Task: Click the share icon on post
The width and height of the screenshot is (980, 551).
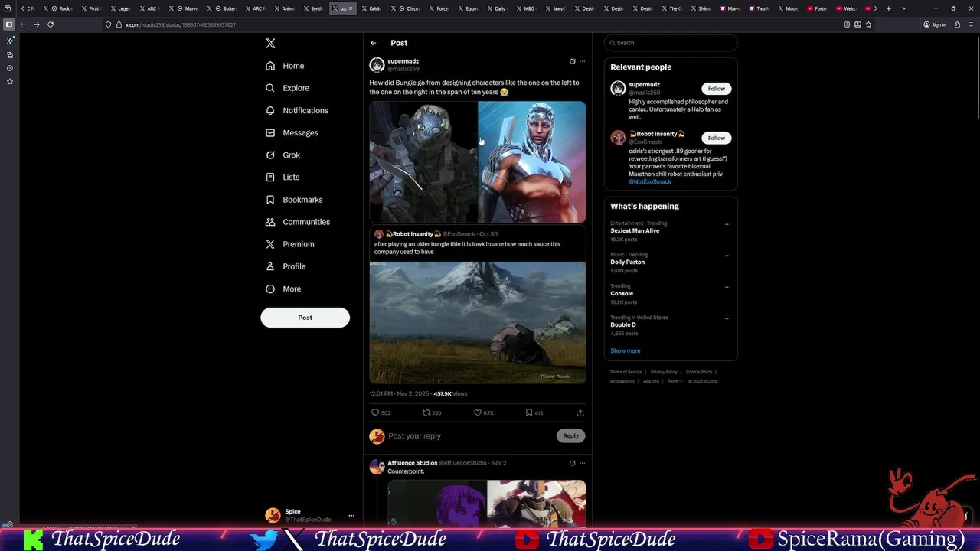Action: (x=580, y=412)
